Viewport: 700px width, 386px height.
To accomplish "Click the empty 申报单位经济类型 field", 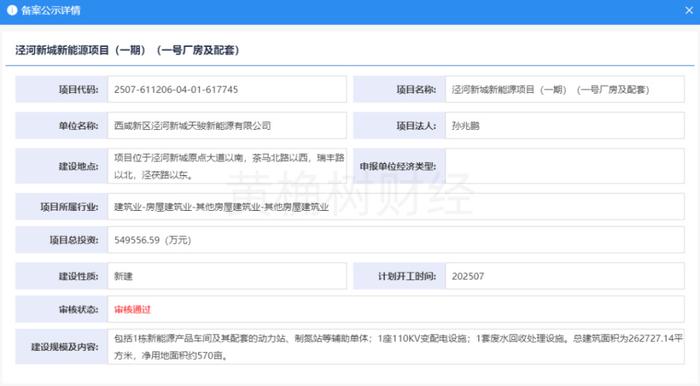I will tap(565, 166).
